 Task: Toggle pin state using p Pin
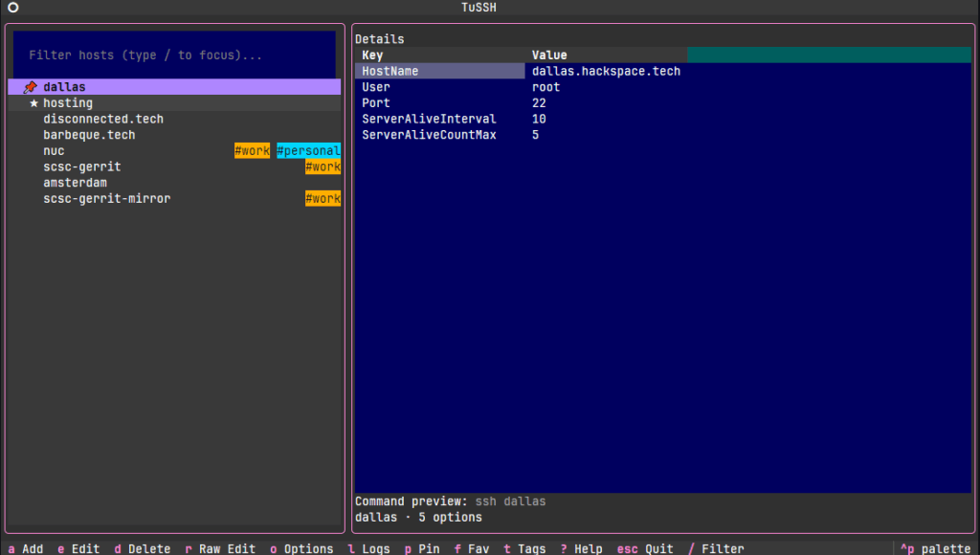[x=421, y=548]
